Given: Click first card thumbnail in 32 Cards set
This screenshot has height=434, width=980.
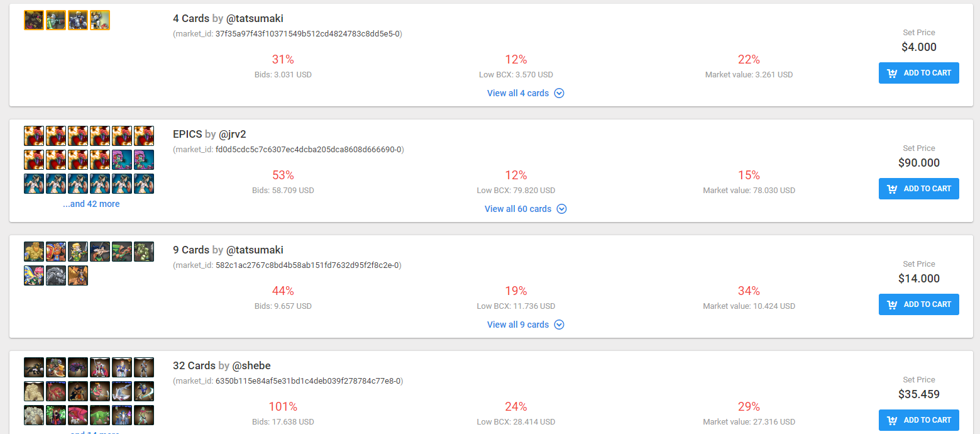Looking at the screenshot, I should (34, 367).
